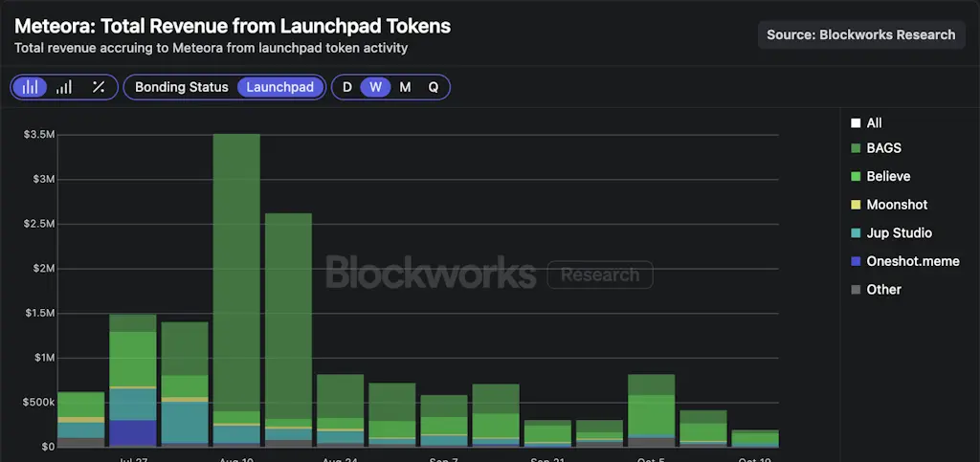The height and width of the screenshot is (462, 980).
Task: Click the Source: Blockworks Research button
Action: tap(861, 35)
